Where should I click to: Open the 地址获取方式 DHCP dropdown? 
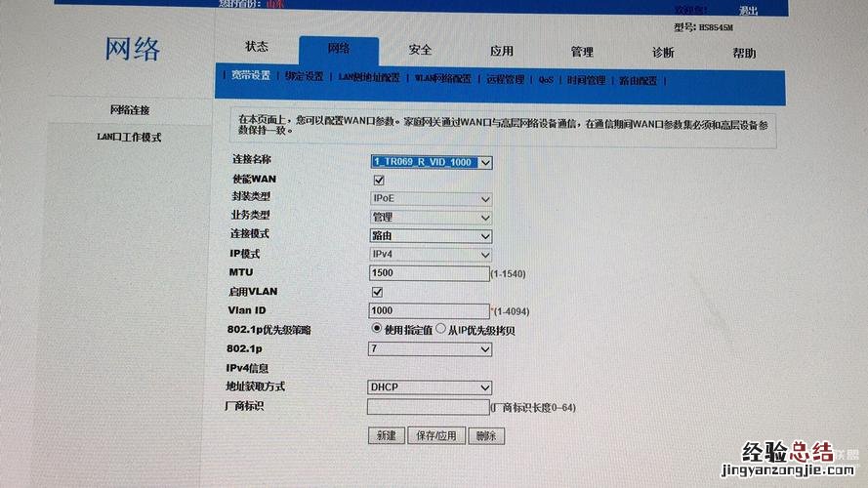pyautogui.click(x=430, y=387)
